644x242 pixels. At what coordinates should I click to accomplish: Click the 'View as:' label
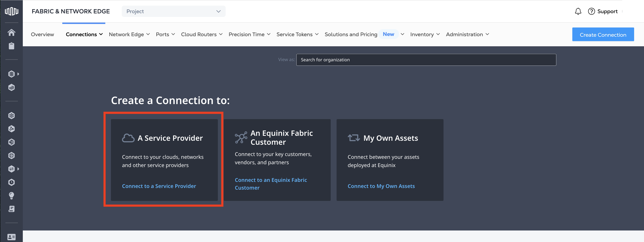(x=286, y=59)
